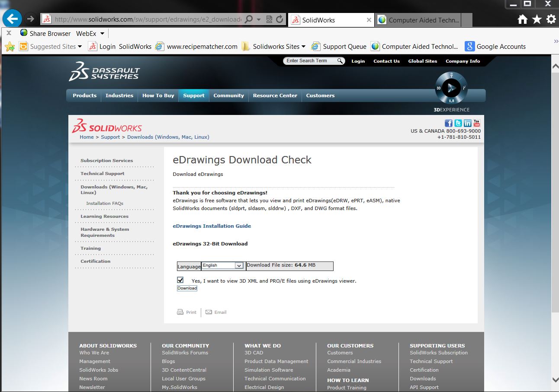Click the Technical Support sidebar link
The width and height of the screenshot is (559, 392).
coord(102,173)
